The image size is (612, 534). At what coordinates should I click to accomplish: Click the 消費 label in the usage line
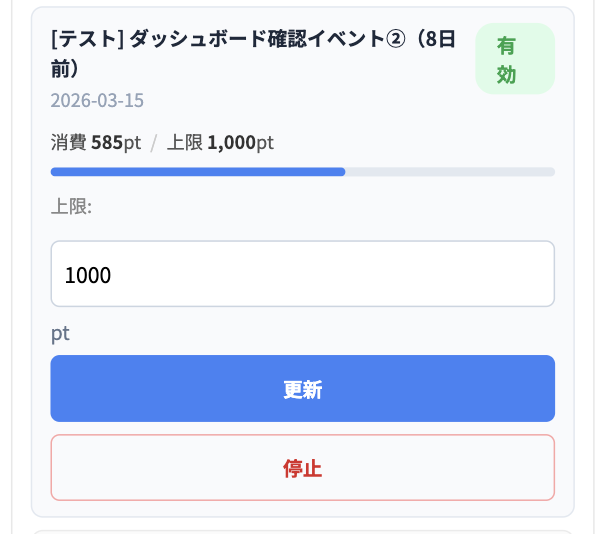[x=69, y=143]
